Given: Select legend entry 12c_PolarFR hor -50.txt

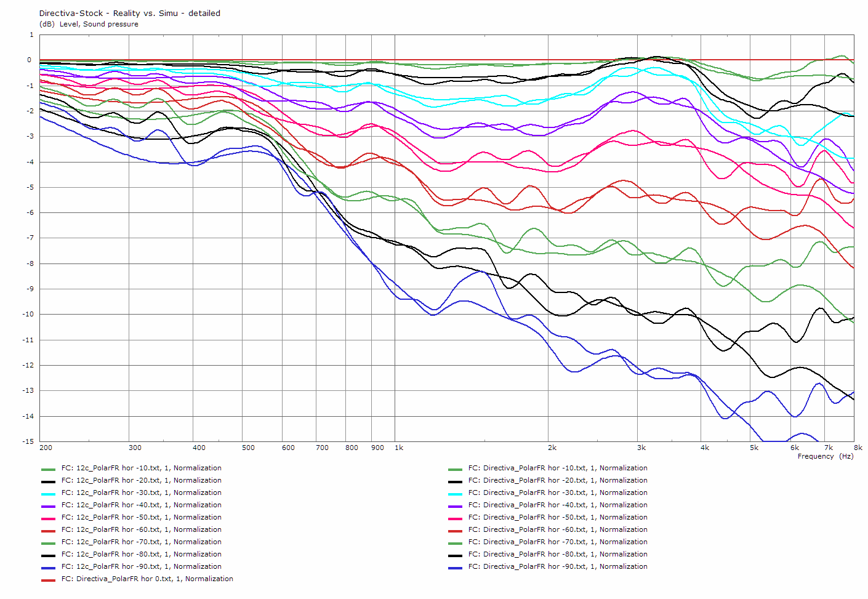Looking at the screenshot, I should [141, 517].
